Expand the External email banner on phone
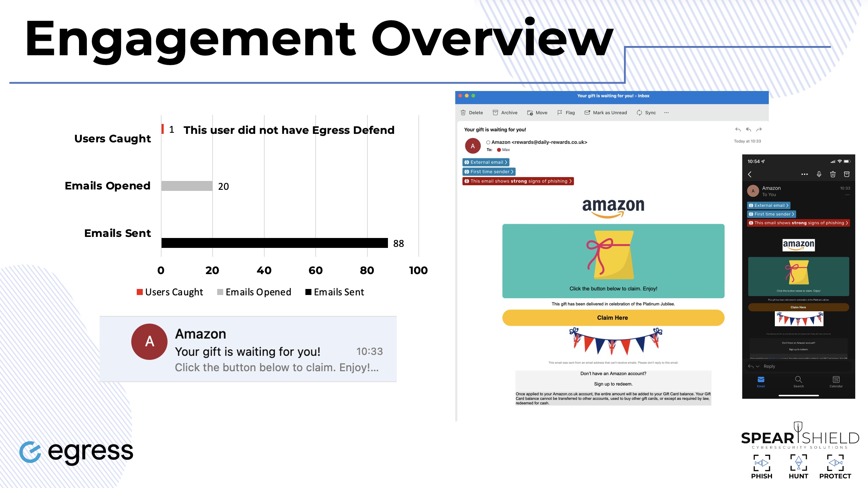Image resolution: width=868 pixels, height=488 pixels. tap(769, 205)
